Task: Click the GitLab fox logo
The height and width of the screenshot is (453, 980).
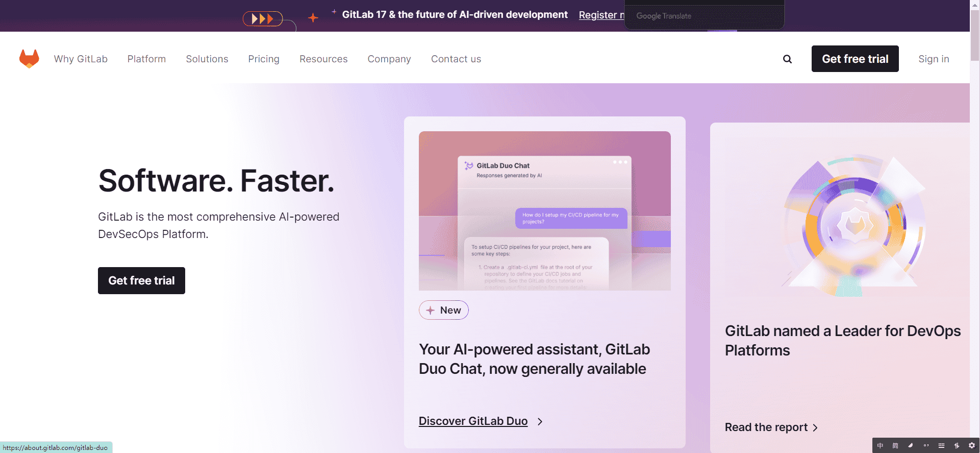Action: point(29,59)
